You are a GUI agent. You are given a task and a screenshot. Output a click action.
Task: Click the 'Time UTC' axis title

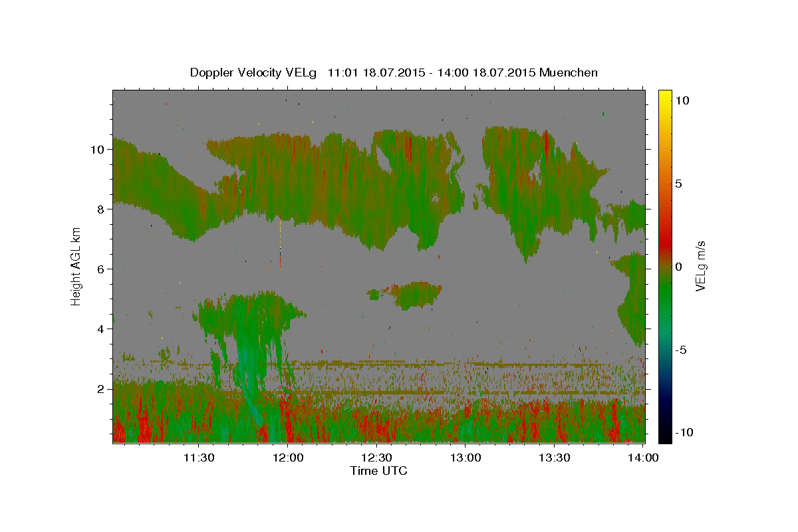click(378, 471)
